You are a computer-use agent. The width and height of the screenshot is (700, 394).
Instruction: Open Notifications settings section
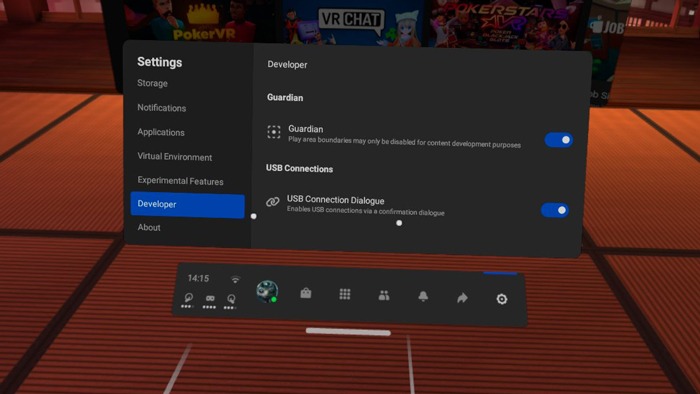click(x=162, y=108)
